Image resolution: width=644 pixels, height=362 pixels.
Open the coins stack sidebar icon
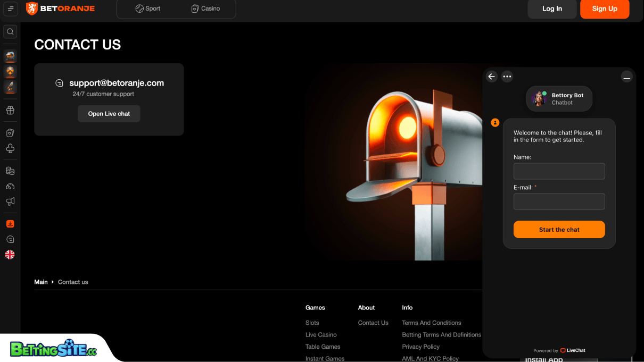(x=10, y=171)
